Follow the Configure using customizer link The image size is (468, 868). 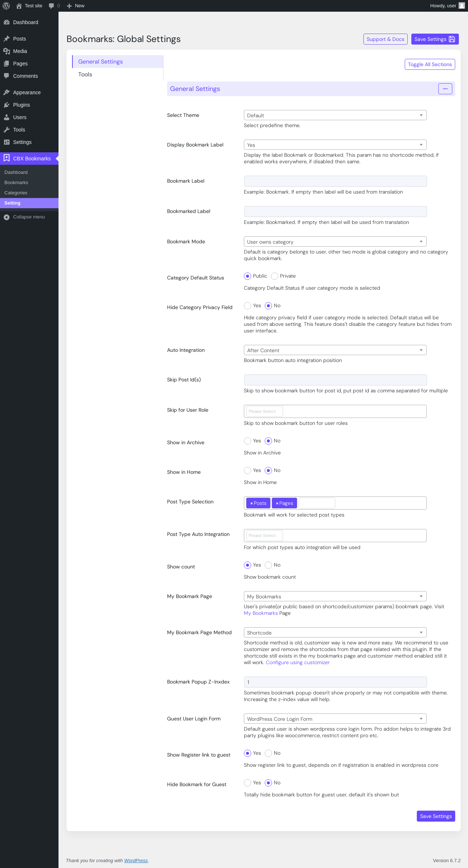click(298, 663)
